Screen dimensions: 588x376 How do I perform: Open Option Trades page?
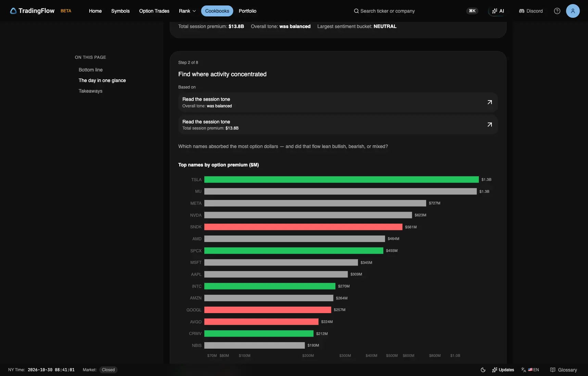click(154, 11)
